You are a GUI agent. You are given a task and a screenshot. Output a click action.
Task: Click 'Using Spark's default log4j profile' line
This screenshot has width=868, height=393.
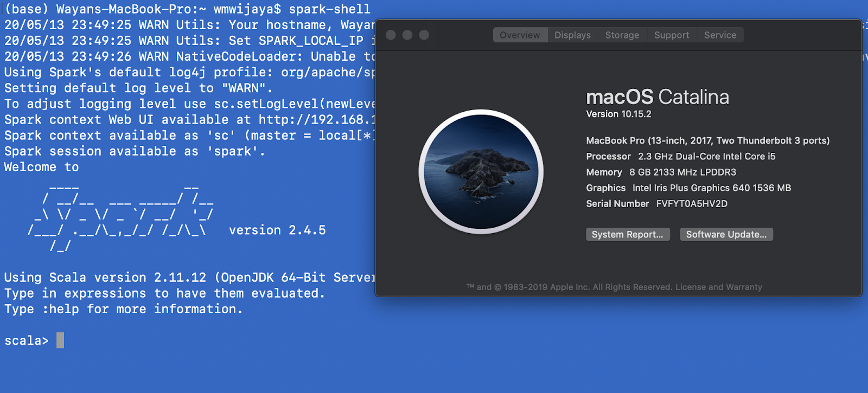189,72
